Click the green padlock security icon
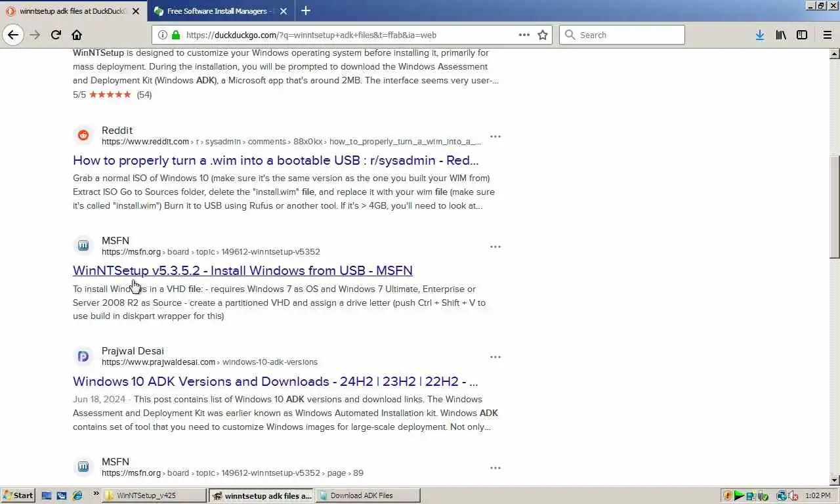The height and width of the screenshot is (504, 840). (175, 35)
